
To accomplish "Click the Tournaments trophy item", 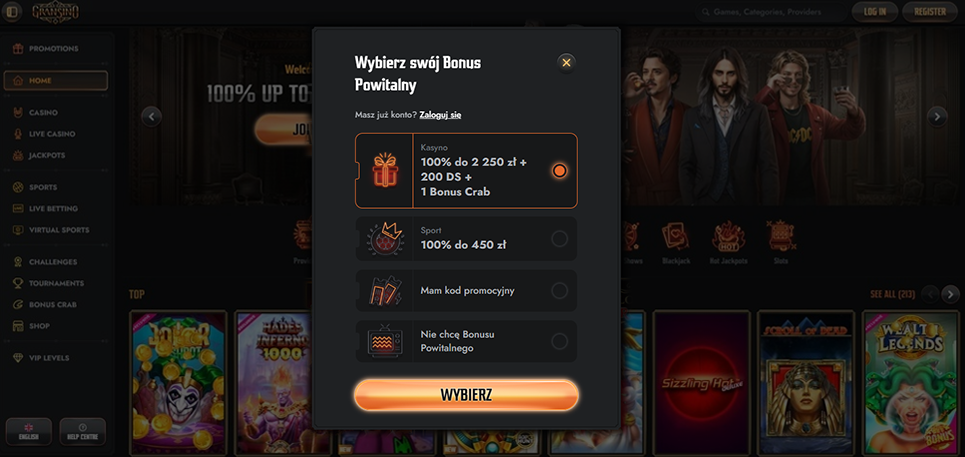I will tap(55, 283).
